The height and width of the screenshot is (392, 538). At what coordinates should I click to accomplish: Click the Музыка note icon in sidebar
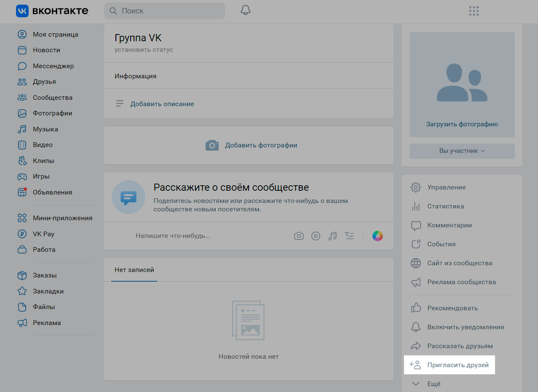coord(22,129)
